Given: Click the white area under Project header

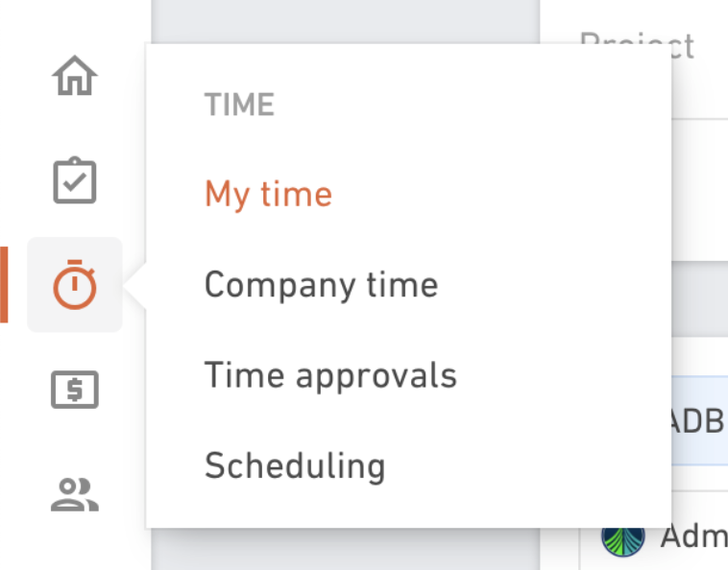Looking at the screenshot, I should pos(700,190).
